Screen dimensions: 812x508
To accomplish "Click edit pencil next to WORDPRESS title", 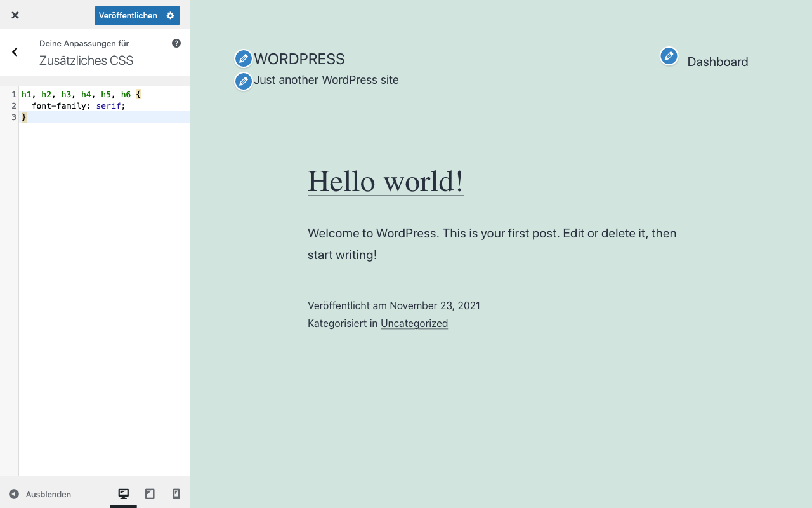I will click(x=244, y=59).
